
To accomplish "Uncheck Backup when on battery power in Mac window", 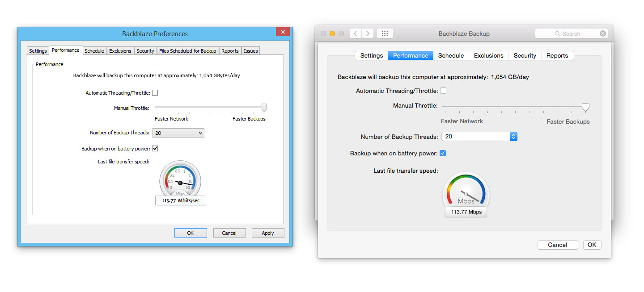I will (x=443, y=153).
